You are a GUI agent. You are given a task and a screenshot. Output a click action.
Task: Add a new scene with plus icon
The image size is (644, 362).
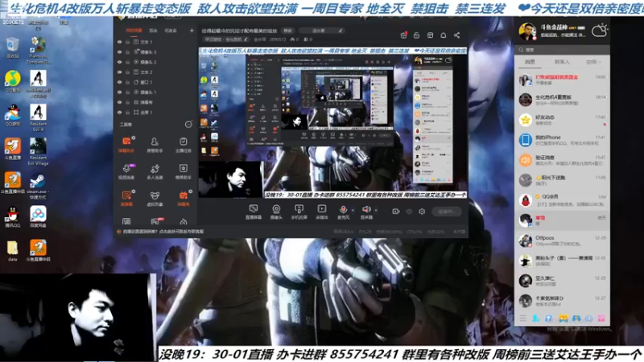point(192,31)
